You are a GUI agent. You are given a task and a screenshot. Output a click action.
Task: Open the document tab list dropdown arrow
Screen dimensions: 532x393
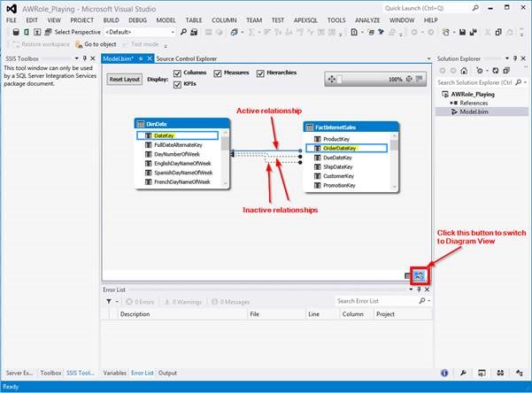click(x=428, y=58)
